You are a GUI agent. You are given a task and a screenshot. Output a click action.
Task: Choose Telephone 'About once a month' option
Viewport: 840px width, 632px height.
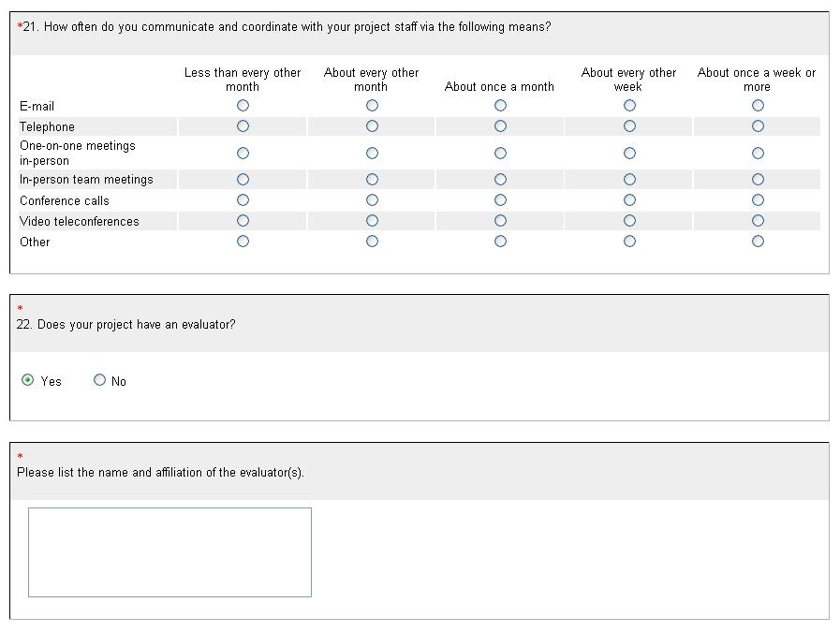(500, 126)
